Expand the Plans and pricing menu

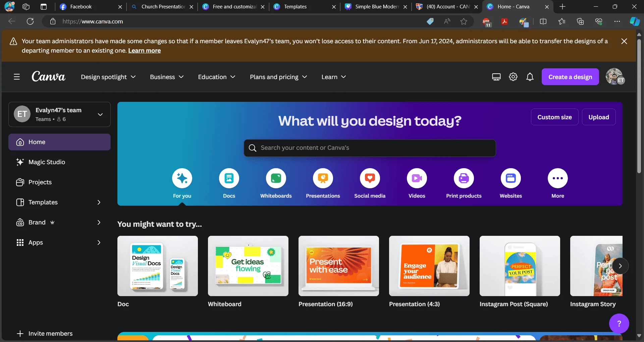pos(278,77)
